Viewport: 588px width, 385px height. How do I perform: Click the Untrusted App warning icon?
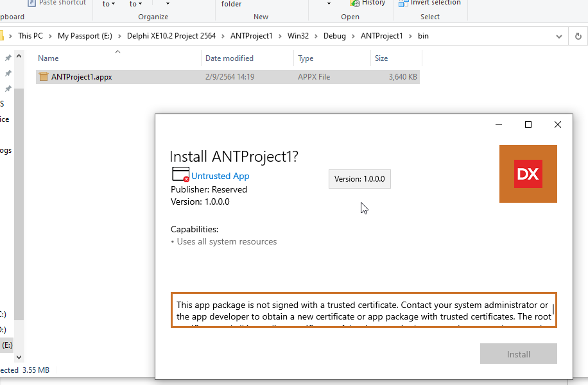(x=180, y=175)
